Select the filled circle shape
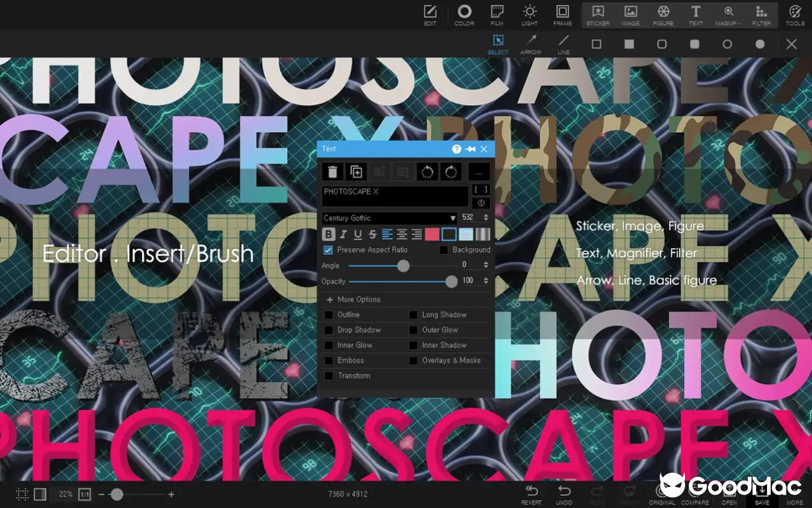The height and width of the screenshot is (508, 812). pyautogui.click(x=760, y=44)
